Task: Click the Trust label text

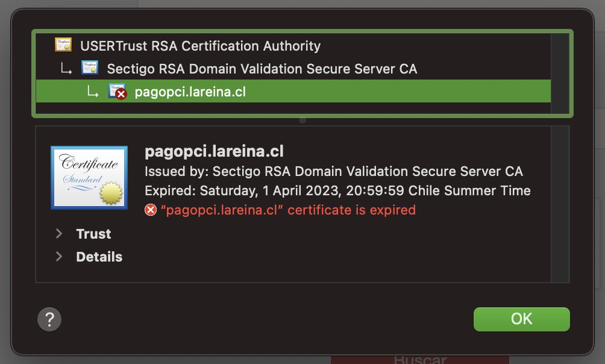Action: [93, 234]
